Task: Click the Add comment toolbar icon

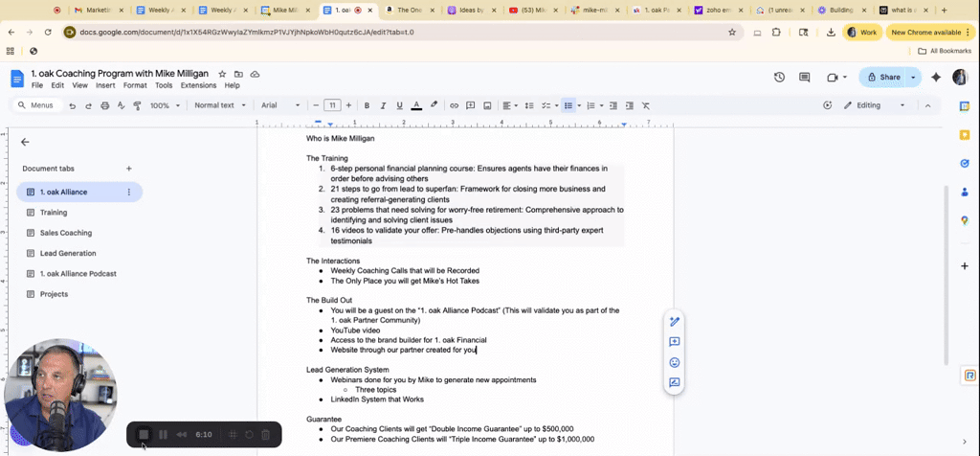Action: (x=471, y=105)
